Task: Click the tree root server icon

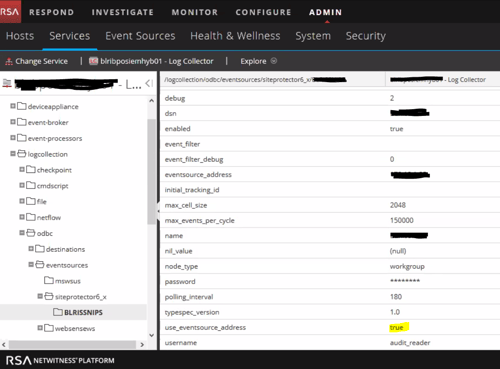Action: click(x=7, y=83)
